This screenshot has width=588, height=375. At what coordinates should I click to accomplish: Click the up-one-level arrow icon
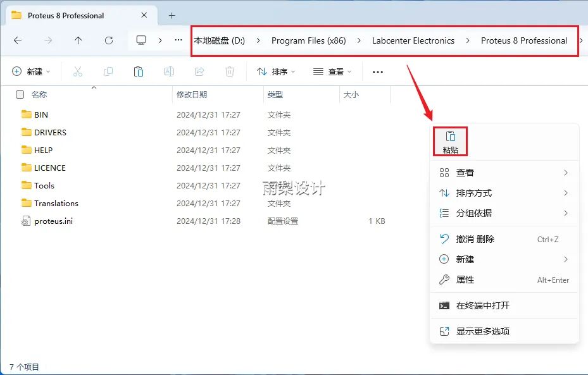(77, 40)
